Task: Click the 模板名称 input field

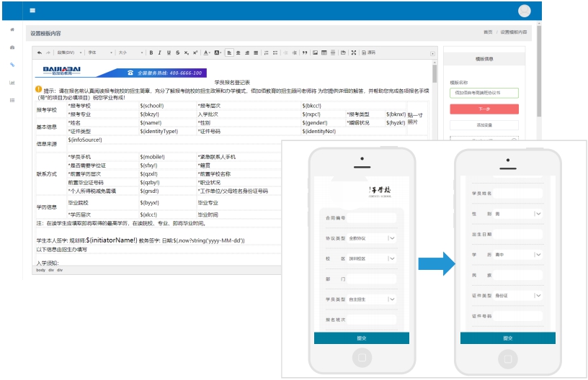Action: tap(484, 93)
